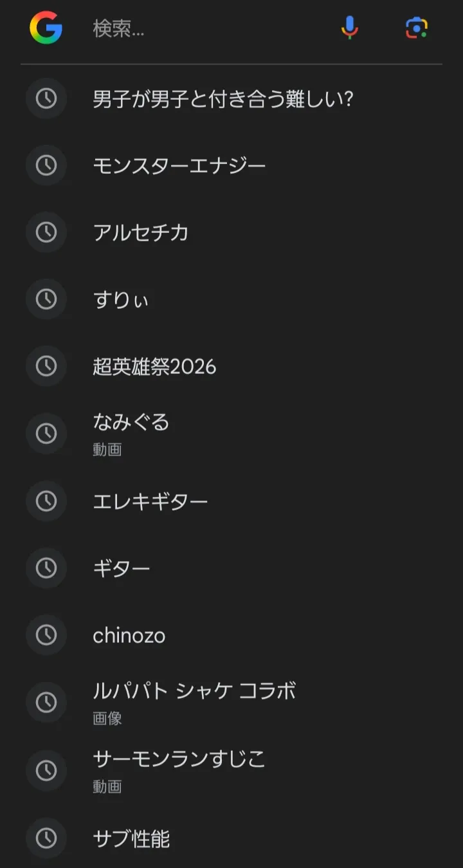The image size is (463, 868).
Task: Tap the ギター search suggestion
Action: click(x=122, y=569)
